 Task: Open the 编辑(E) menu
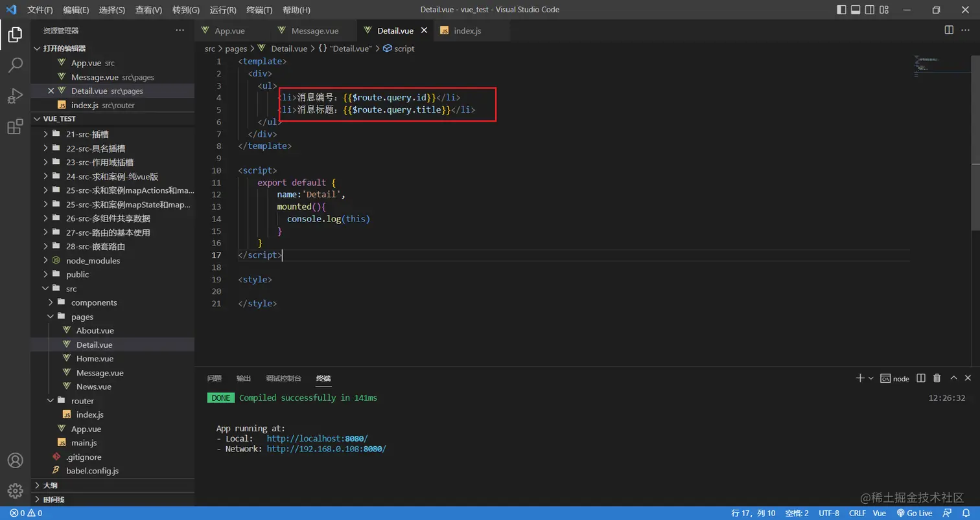click(x=76, y=10)
